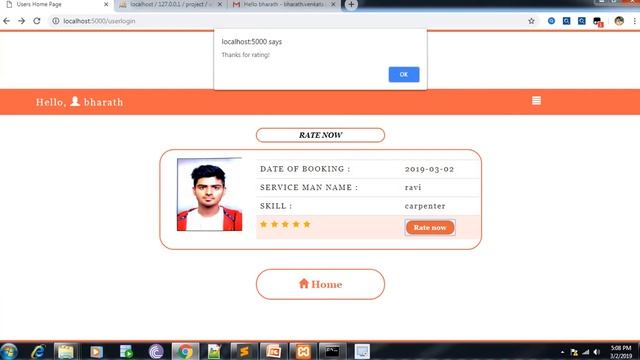640x360 pixels.
Task: Switch to the localhost phpMyAdmin tab
Action: click(x=171, y=5)
